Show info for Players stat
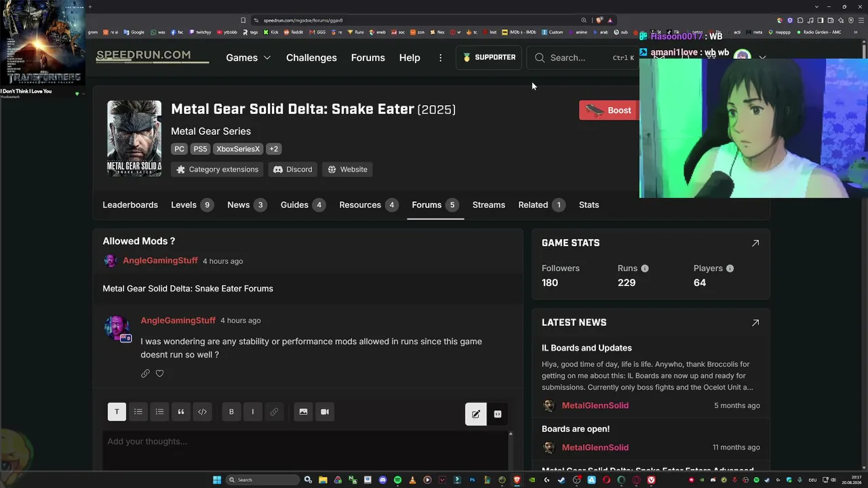The image size is (868, 488). tap(730, 268)
